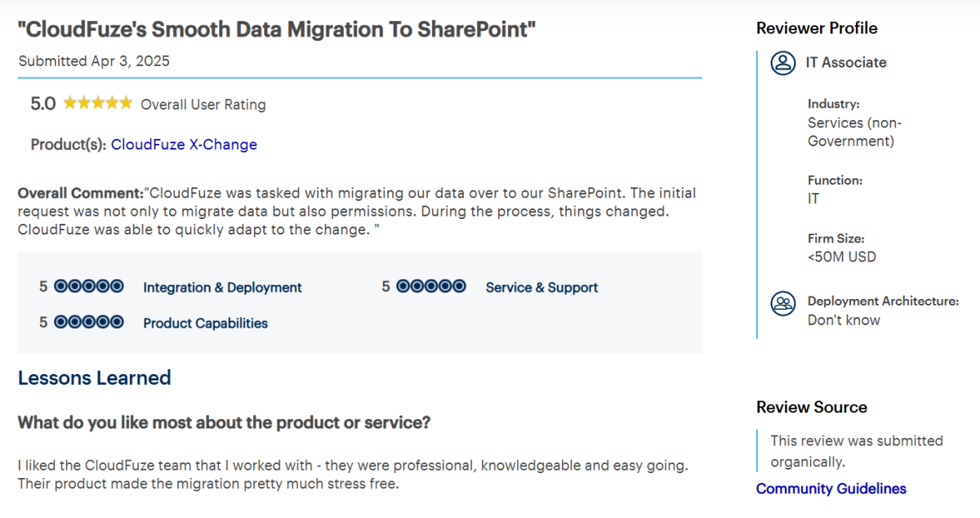Image resolution: width=980 pixels, height=518 pixels.
Task: Select the fifth gold star in overall rating
Action: pos(124,103)
